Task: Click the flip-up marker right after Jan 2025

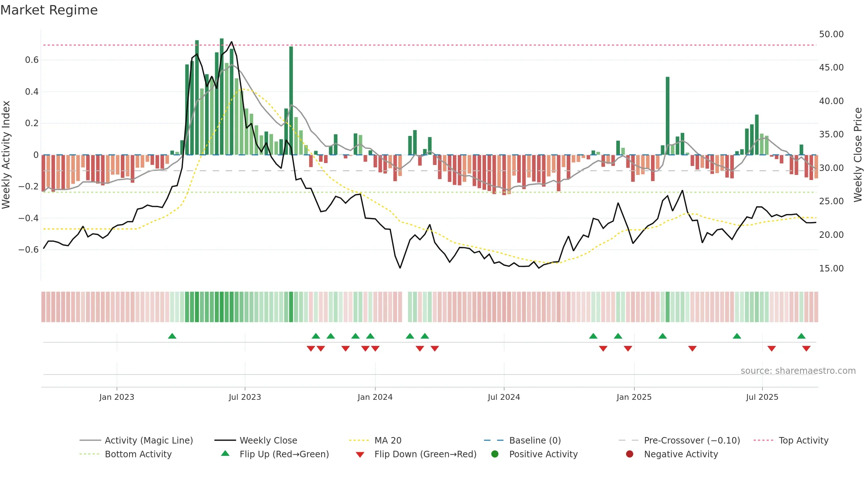Action: coord(663,336)
